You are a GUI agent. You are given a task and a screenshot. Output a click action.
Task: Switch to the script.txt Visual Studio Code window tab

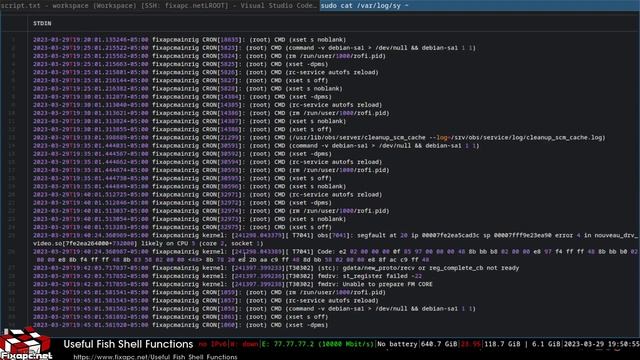click(159, 6)
